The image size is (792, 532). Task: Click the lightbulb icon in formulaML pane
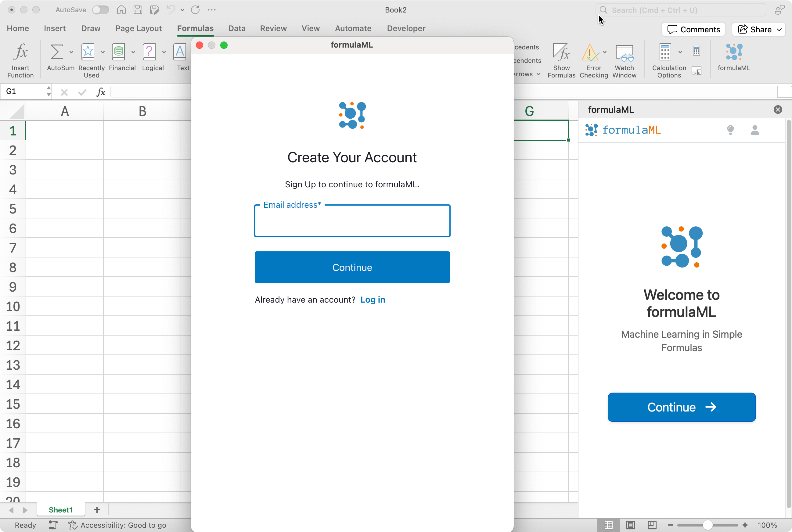730,130
